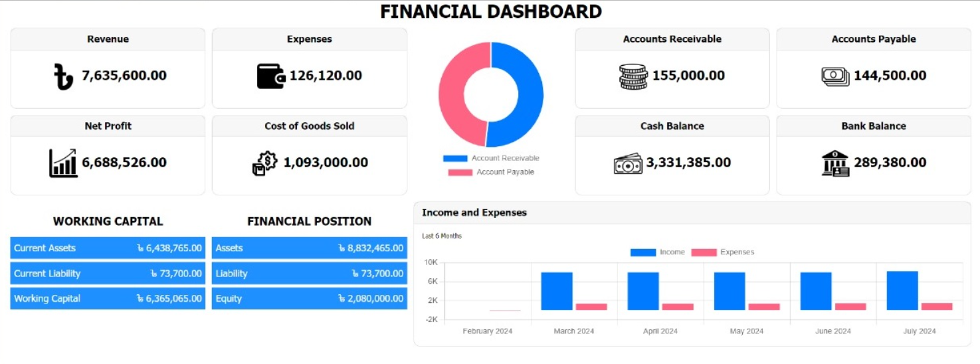
Task: Click the Last 6 Months label
Action: point(442,236)
